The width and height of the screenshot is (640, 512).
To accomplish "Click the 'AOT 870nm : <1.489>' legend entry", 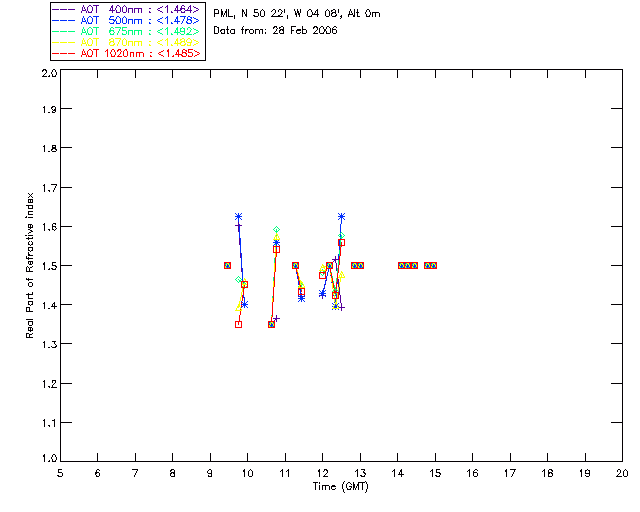I will [126, 42].
